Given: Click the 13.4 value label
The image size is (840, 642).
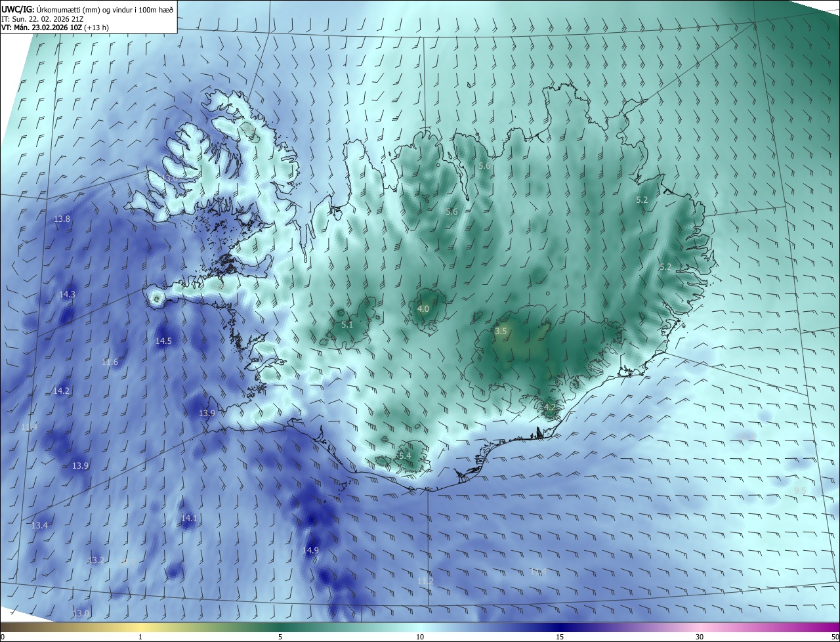Looking at the screenshot, I should click(x=40, y=526).
